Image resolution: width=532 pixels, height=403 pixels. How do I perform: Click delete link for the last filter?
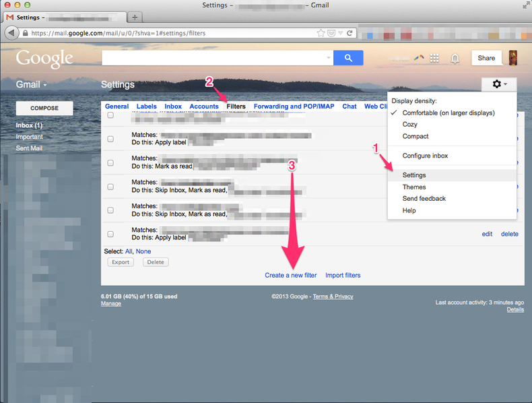[x=510, y=234]
